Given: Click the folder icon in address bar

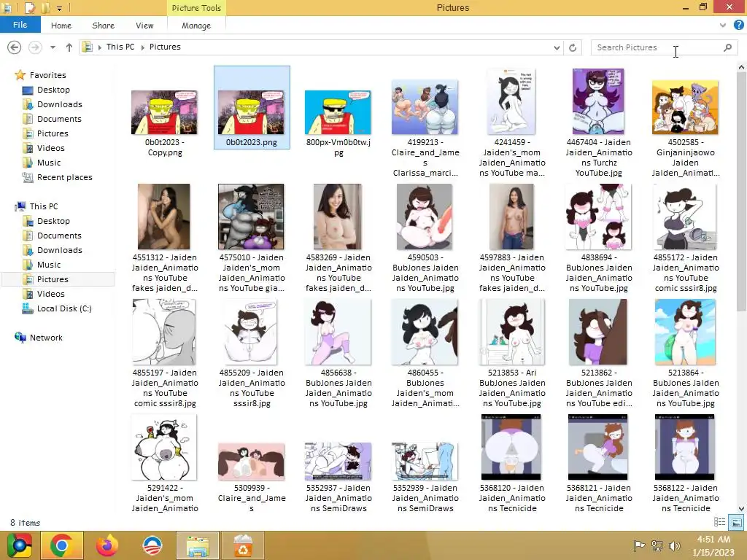Looking at the screenshot, I should [x=88, y=47].
